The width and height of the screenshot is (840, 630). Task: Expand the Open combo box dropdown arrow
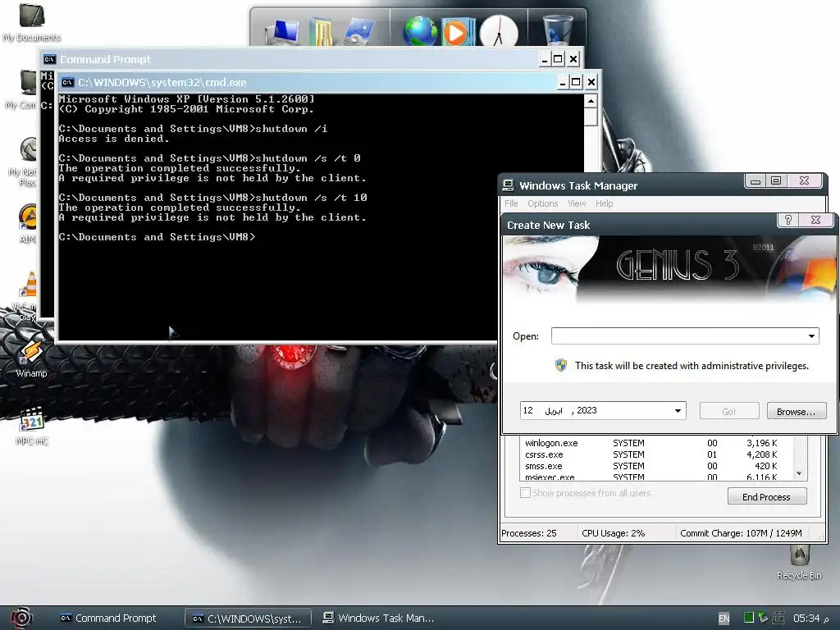tap(811, 336)
